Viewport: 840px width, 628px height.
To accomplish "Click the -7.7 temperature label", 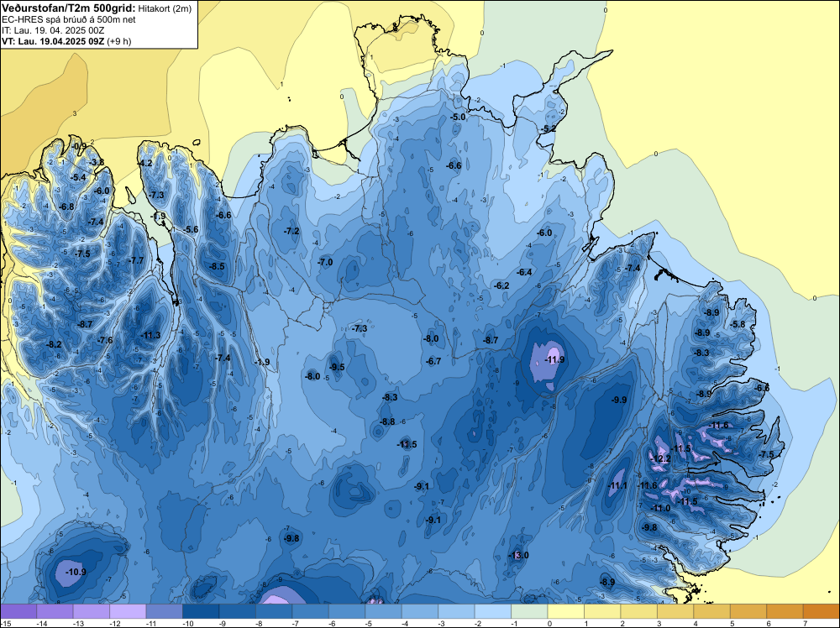I will [x=136, y=260].
